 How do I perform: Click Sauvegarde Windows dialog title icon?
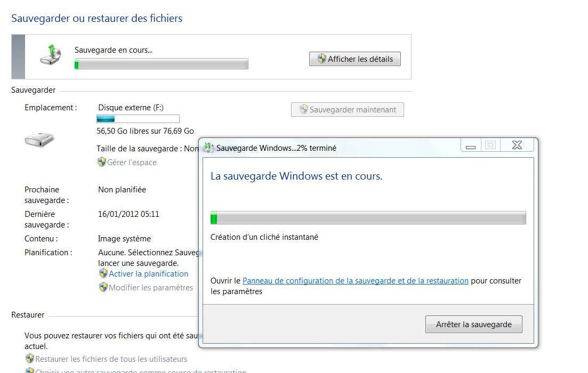pos(208,148)
